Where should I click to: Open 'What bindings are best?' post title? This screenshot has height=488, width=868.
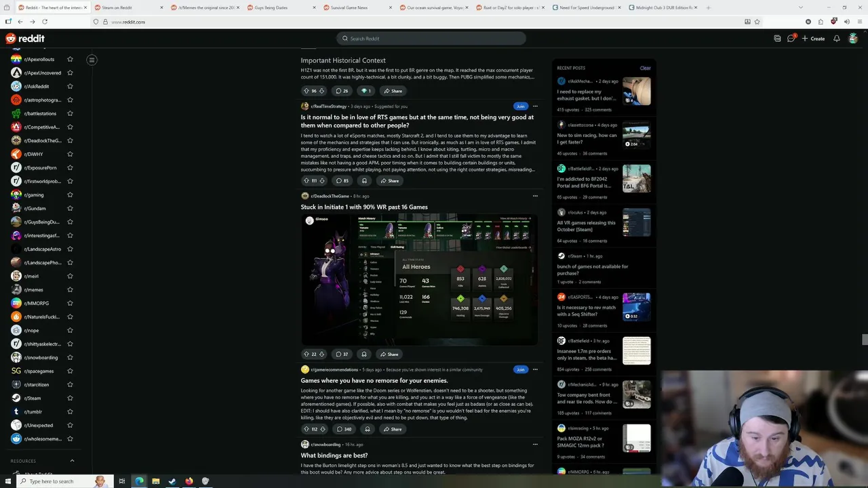point(334,455)
